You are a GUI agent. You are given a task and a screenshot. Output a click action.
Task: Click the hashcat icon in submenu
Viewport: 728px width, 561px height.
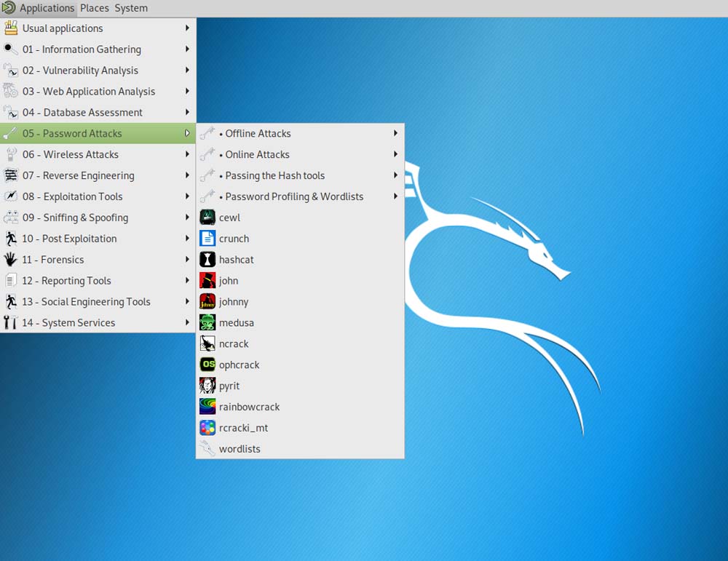pyautogui.click(x=207, y=260)
